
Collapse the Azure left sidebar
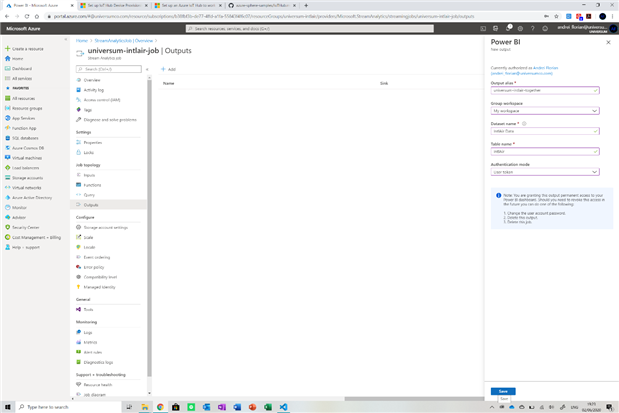[66, 39]
